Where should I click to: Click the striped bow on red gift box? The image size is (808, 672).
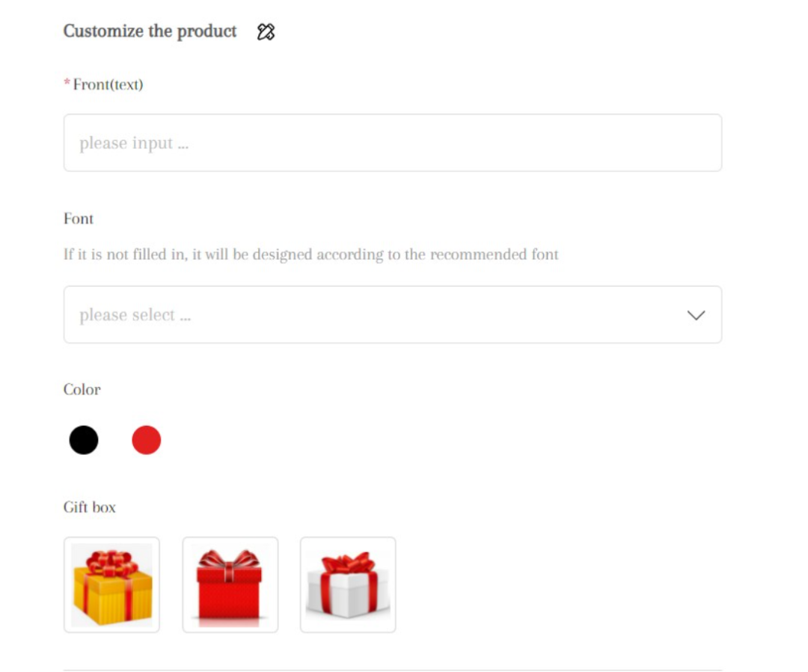click(x=230, y=559)
